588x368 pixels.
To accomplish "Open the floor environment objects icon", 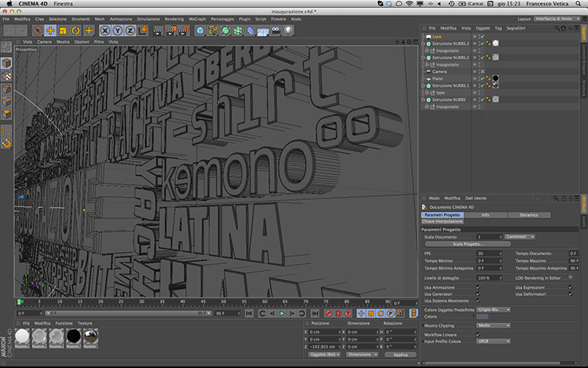I will click(264, 30).
